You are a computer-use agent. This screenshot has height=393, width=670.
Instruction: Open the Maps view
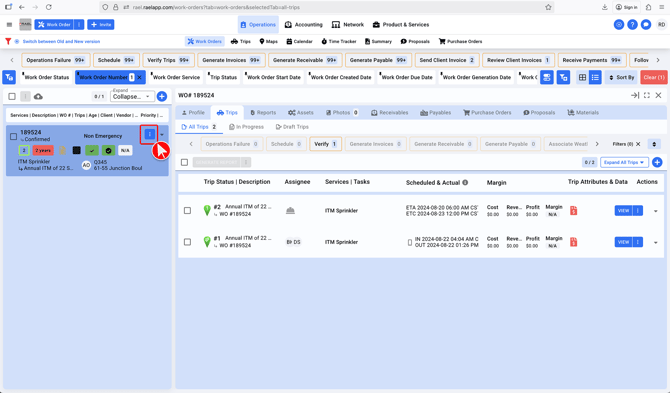268,41
